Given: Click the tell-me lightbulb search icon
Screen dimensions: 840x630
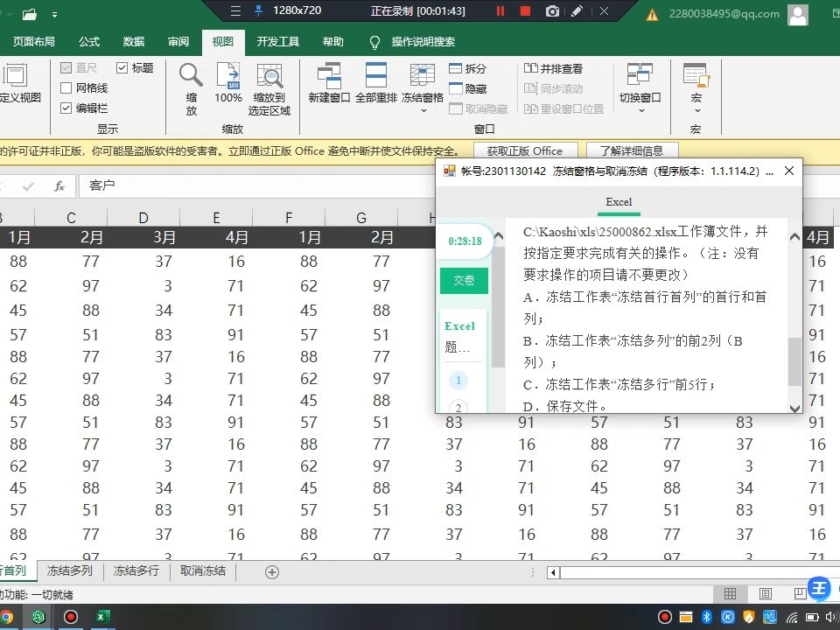Looking at the screenshot, I should point(375,42).
